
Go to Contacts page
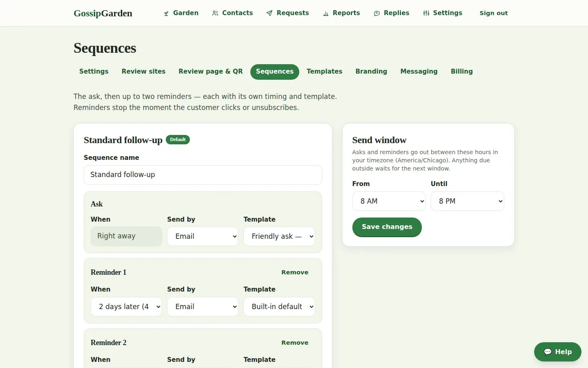(x=233, y=13)
